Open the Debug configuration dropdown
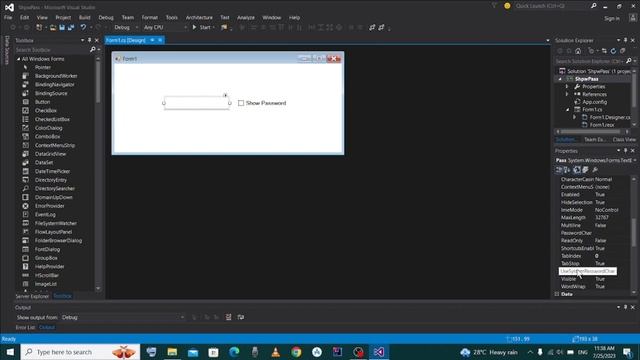The width and height of the screenshot is (640, 360). (x=126, y=27)
